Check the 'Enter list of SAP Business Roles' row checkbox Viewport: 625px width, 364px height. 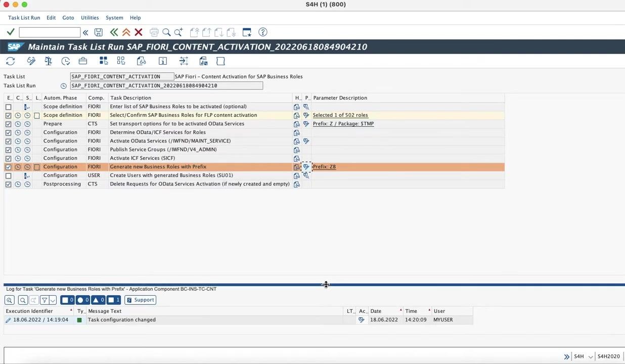(8, 107)
